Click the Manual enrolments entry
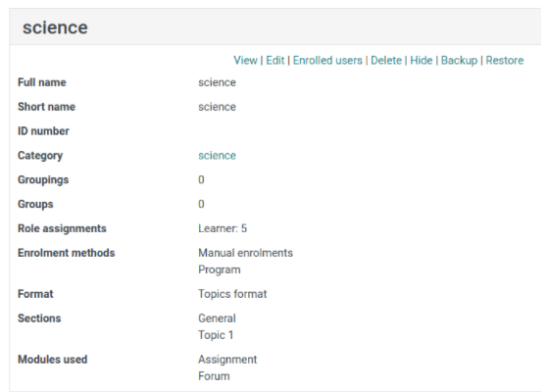The image size is (547, 392). pyautogui.click(x=245, y=253)
